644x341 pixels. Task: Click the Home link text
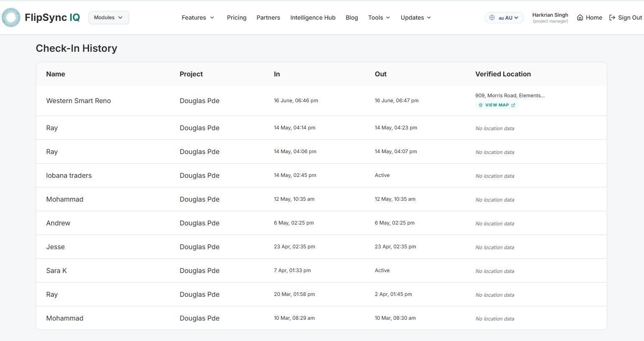click(x=594, y=18)
